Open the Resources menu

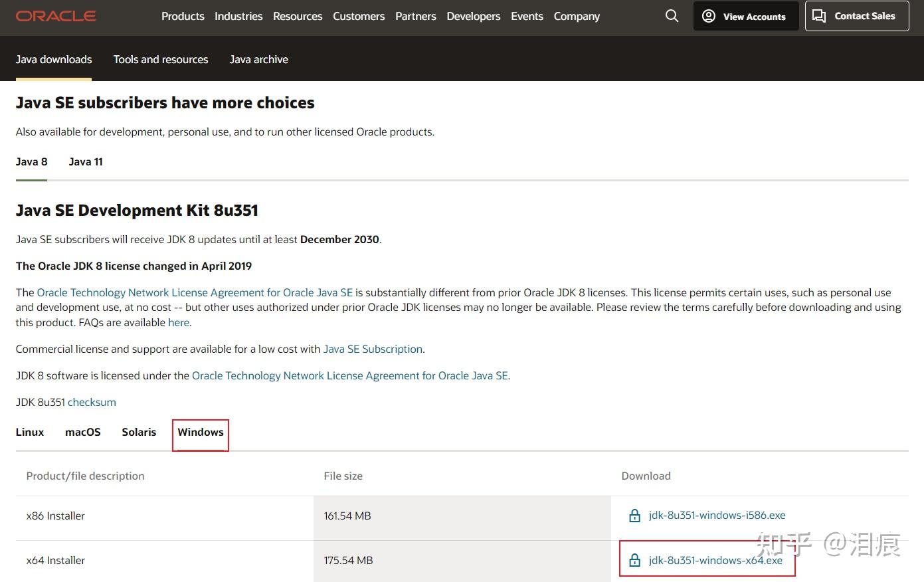[298, 16]
